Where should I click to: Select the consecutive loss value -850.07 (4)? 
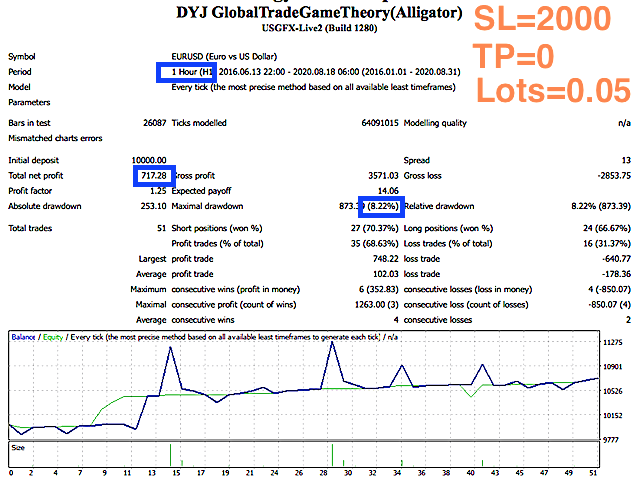[x=609, y=304]
